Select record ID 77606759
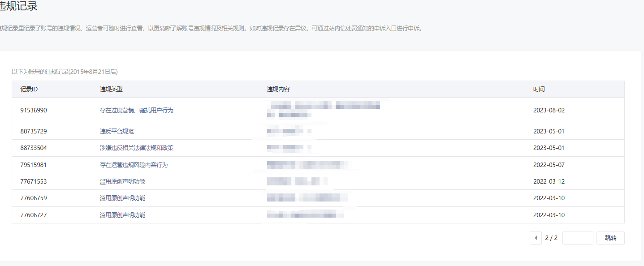This screenshot has width=644, height=266. [34, 198]
